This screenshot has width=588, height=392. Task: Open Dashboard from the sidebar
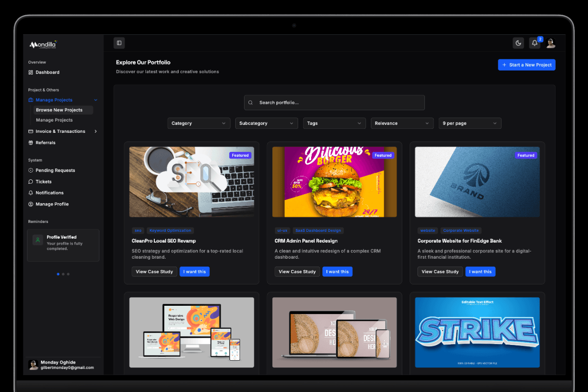click(48, 73)
